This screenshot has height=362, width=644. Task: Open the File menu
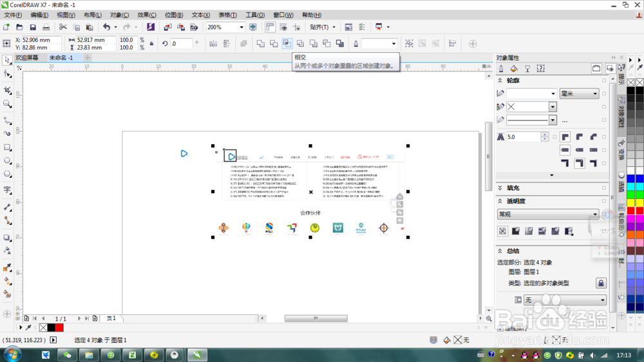tap(13, 15)
